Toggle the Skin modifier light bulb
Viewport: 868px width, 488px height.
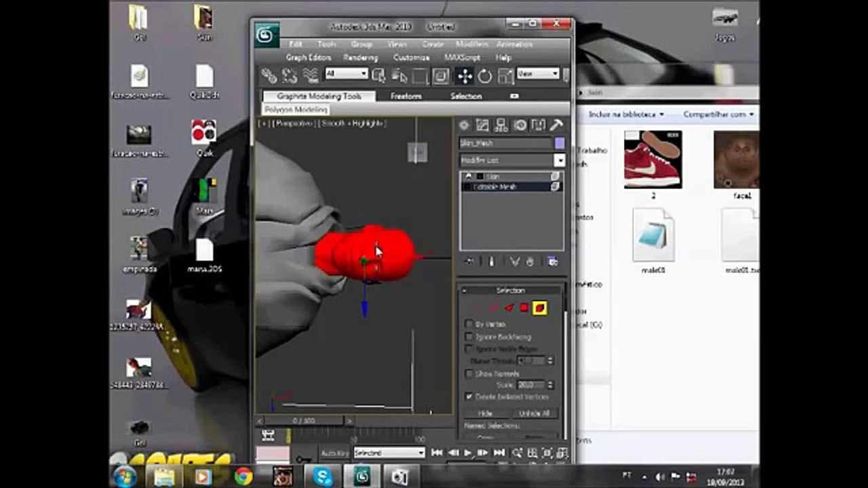[x=469, y=177]
